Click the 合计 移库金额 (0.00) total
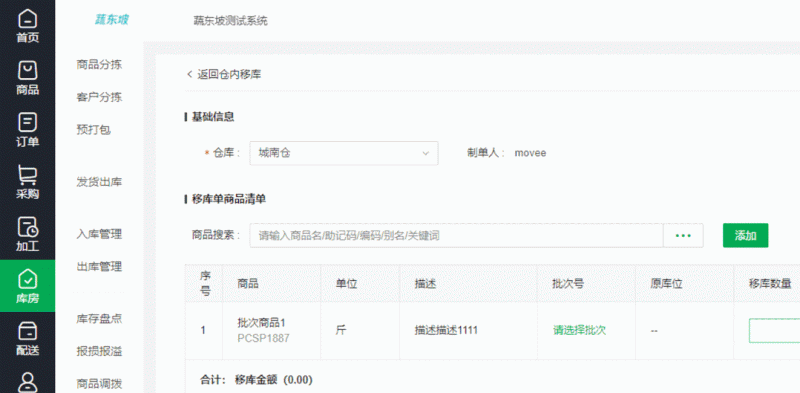The height and width of the screenshot is (393, 800). point(256,380)
